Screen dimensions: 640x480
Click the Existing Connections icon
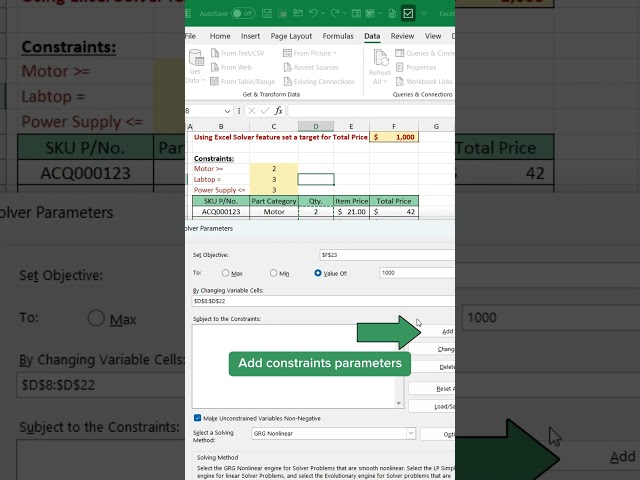tap(287, 81)
